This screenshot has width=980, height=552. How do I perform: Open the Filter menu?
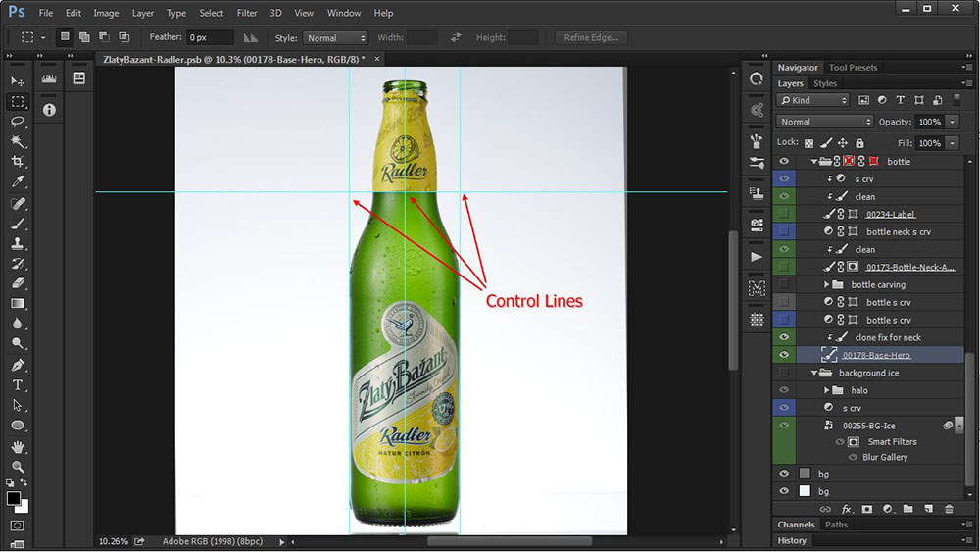[247, 13]
